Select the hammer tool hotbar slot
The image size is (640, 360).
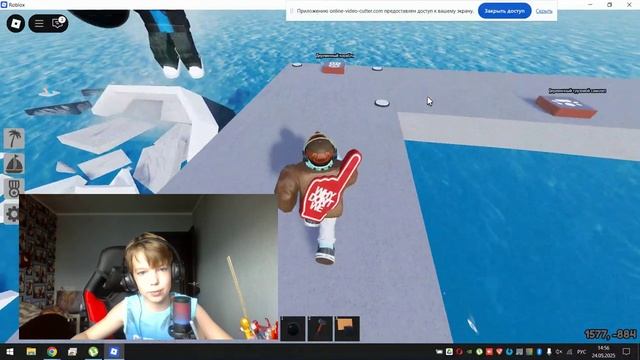(320, 329)
